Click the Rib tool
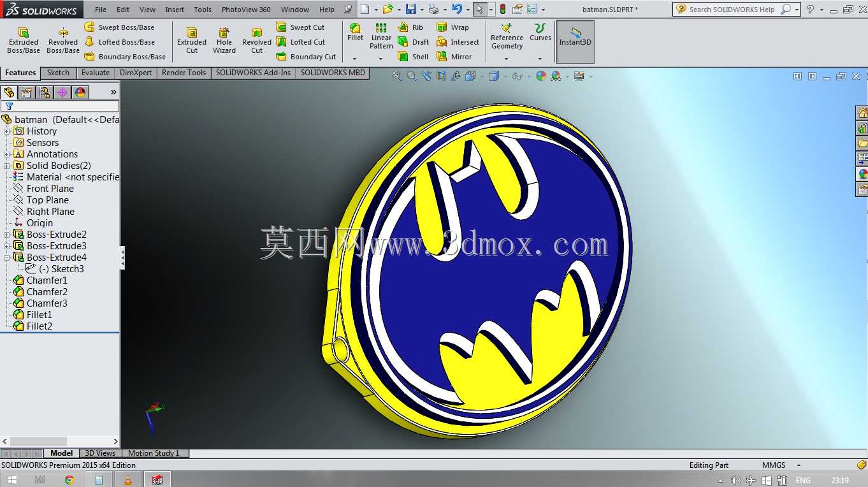The height and width of the screenshot is (487, 868). 410,27
